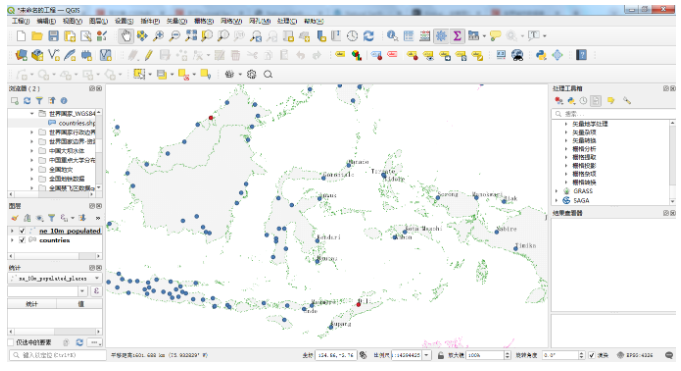Viewport: 681px width, 371px height.
Task: Toggle editing with the yellow pencil icon
Action: (x=149, y=55)
